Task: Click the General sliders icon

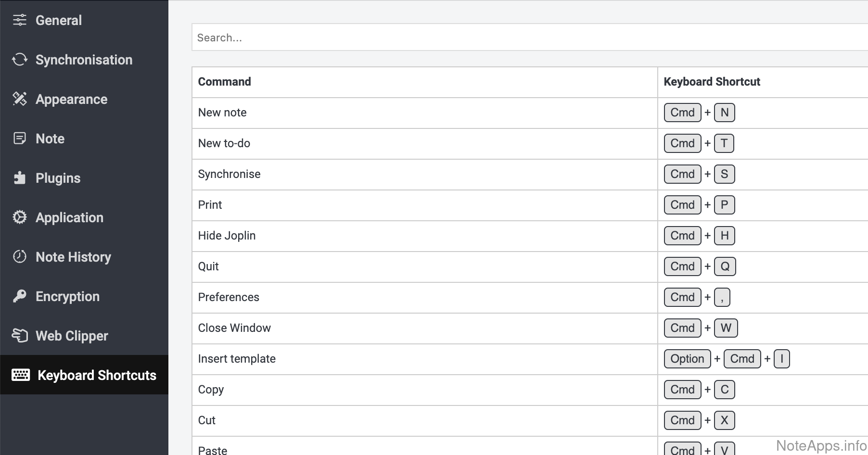Action: point(20,20)
